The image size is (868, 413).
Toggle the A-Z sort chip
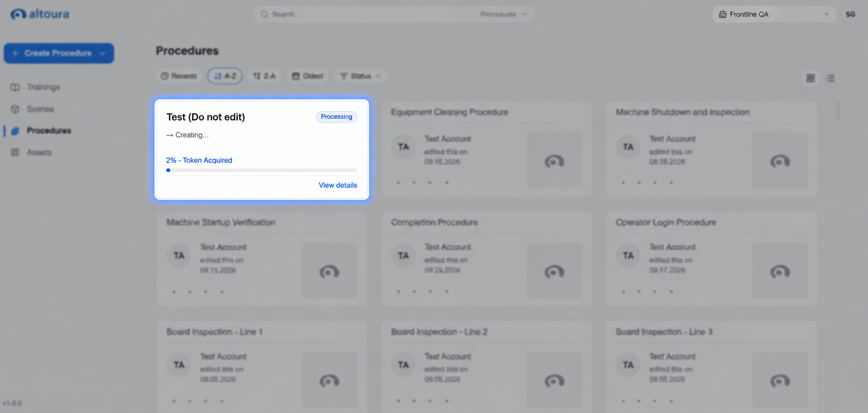pos(225,76)
